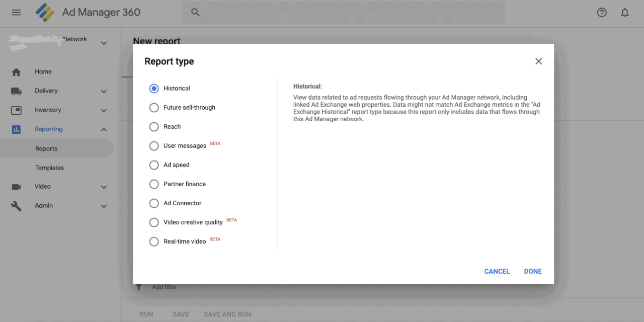Select the Partner finance report type
Image resolution: width=644 pixels, height=322 pixels.
(x=154, y=184)
